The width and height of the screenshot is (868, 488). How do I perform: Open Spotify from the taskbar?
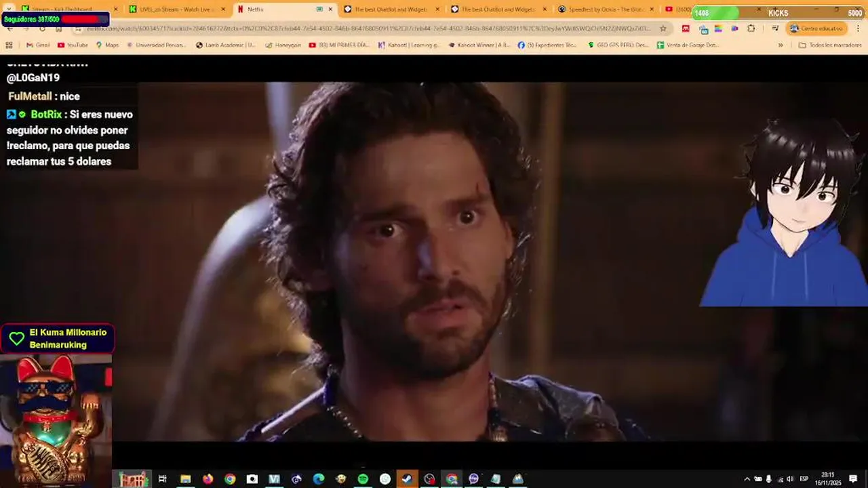pos(363,479)
